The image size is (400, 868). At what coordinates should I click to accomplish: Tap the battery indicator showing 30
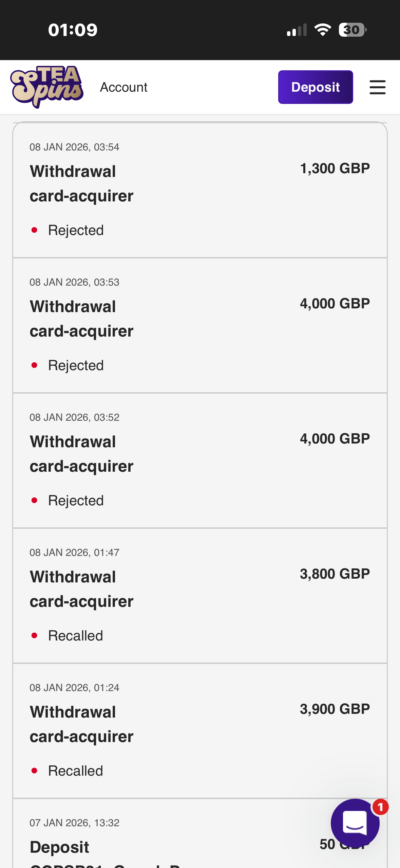pyautogui.click(x=352, y=30)
